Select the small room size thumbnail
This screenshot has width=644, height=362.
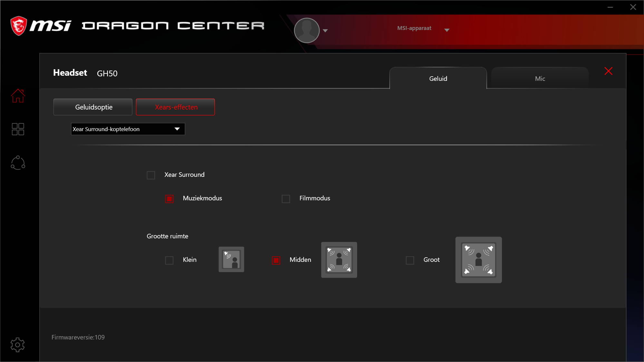tap(231, 260)
